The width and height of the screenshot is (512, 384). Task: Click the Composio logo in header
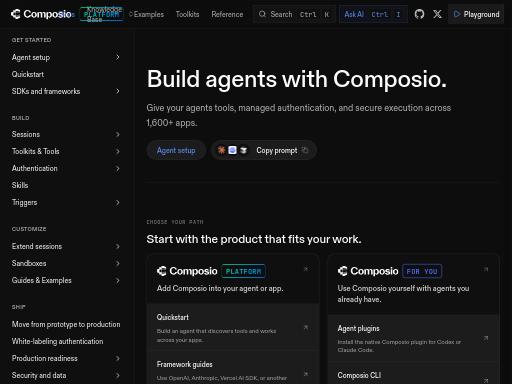pos(41,14)
